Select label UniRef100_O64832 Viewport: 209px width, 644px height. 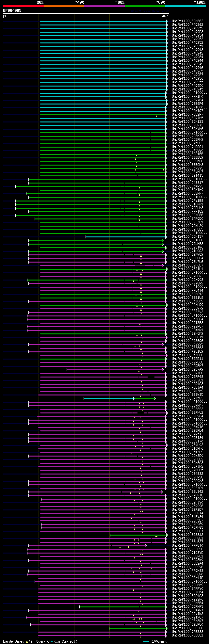click(x=187, y=474)
